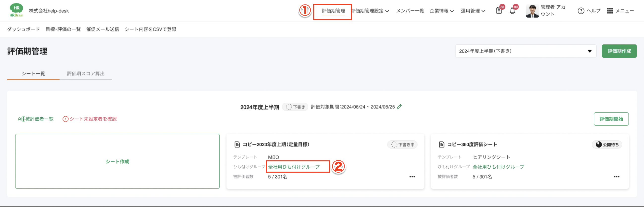Select the 評価期管理 top menu item
Screen dimensions: 644x207
pos(333,11)
